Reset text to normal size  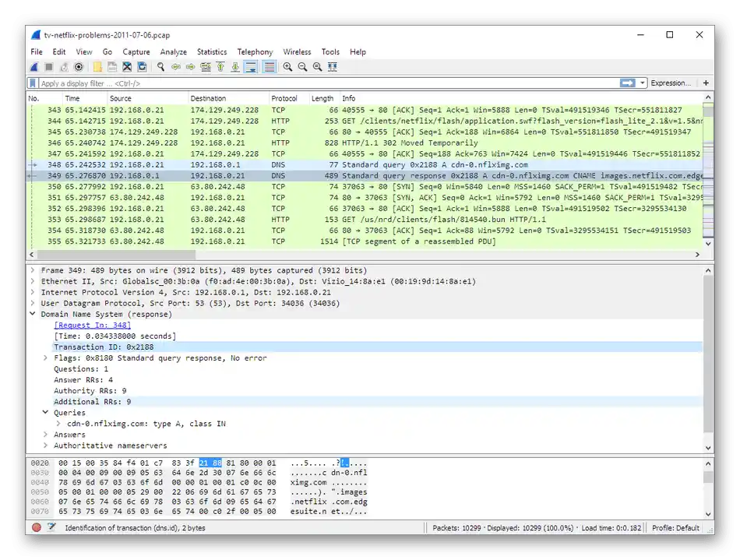tap(318, 67)
